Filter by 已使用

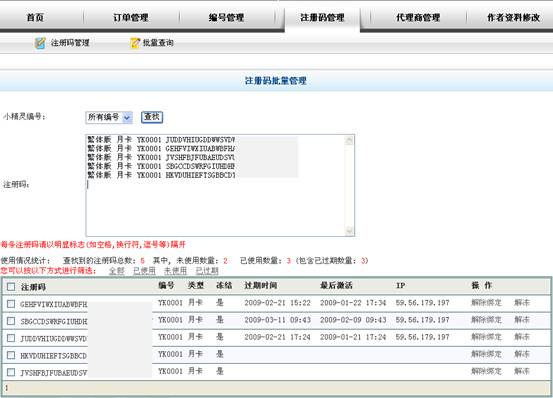(144, 271)
